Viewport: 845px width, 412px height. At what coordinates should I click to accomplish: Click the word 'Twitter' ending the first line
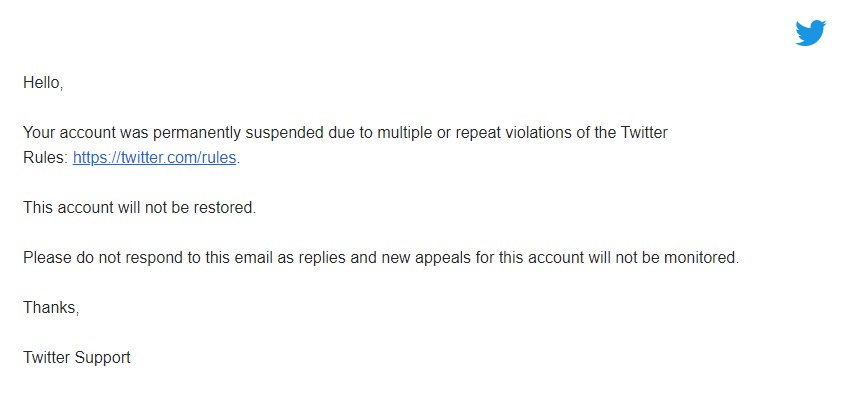coord(644,132)
